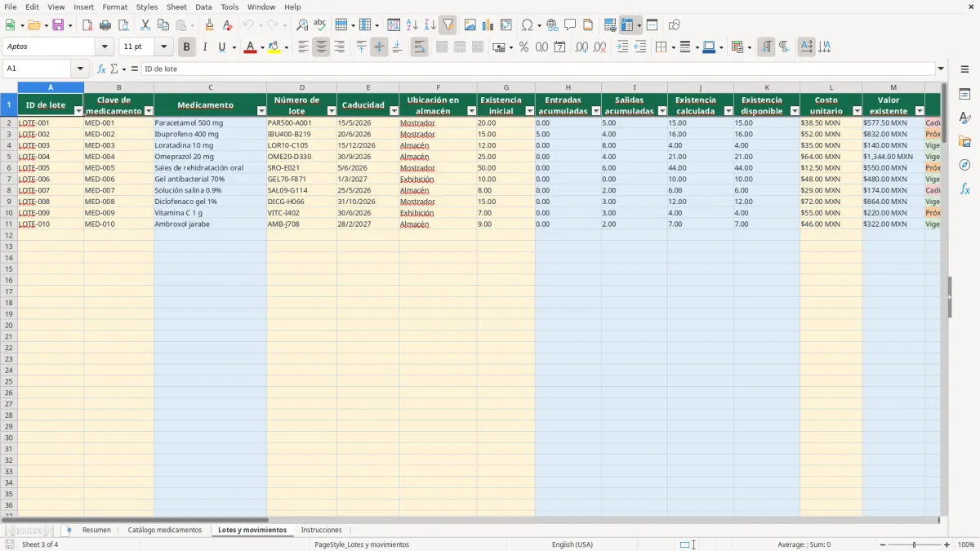
Task: Open the Properties sidebar panel
Action: click(964, 95)
